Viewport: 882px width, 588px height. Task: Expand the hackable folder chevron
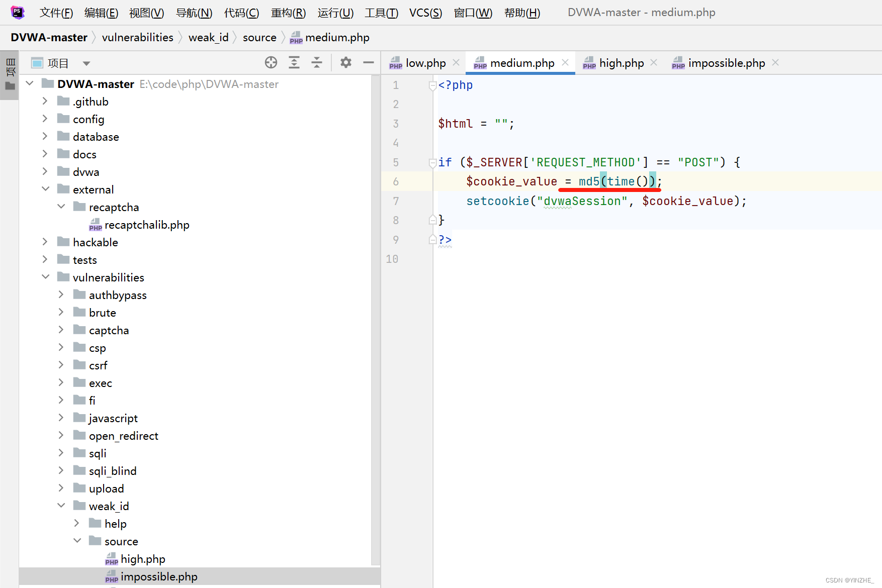45,242
